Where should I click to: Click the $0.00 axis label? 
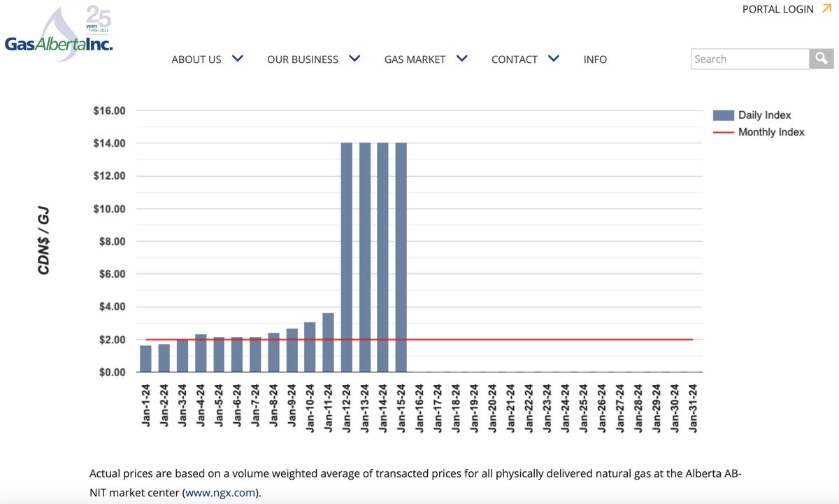tap(111, 372)
